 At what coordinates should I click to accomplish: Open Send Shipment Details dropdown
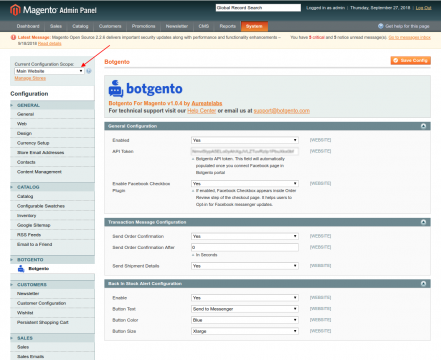tap(245, 266)
